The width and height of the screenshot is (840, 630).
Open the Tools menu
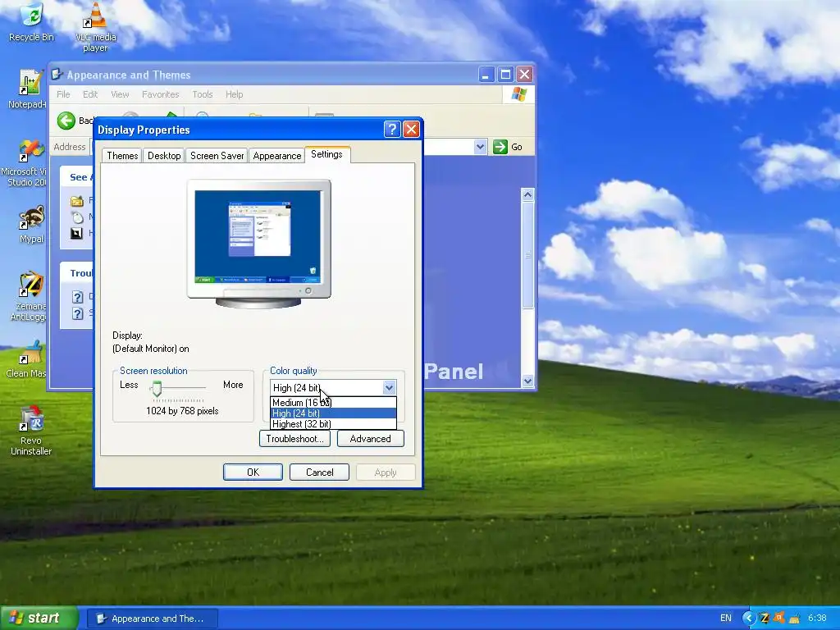point(203,94)
